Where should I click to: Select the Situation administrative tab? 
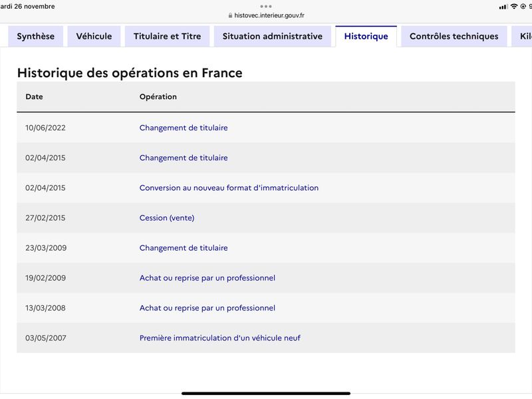tap(273, 37)
